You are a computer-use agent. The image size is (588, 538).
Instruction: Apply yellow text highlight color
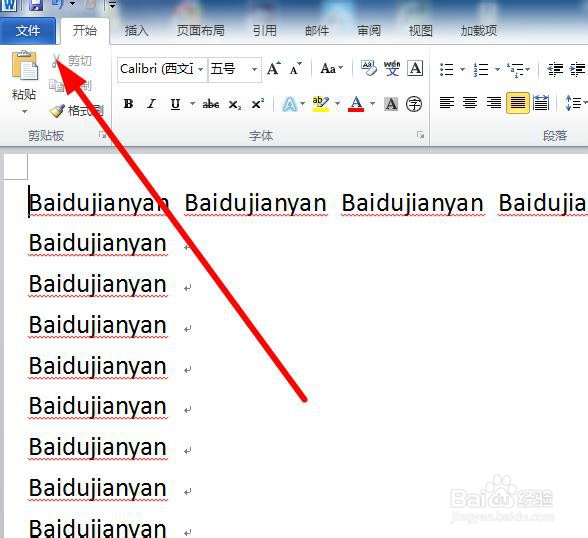(321, 104)
